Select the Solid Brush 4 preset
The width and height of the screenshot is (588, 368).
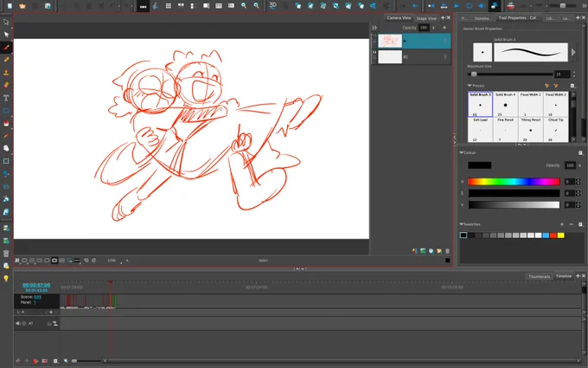[x=505, y=105]
